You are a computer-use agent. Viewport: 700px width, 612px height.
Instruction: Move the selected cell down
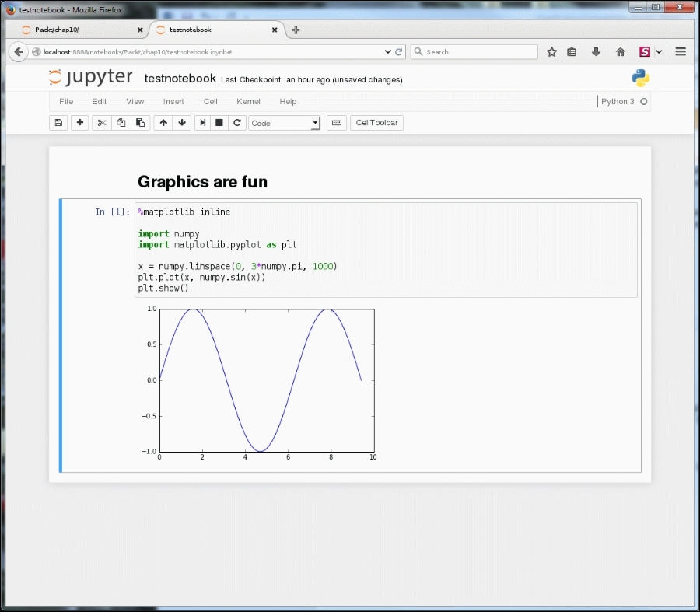pos(181,122)
